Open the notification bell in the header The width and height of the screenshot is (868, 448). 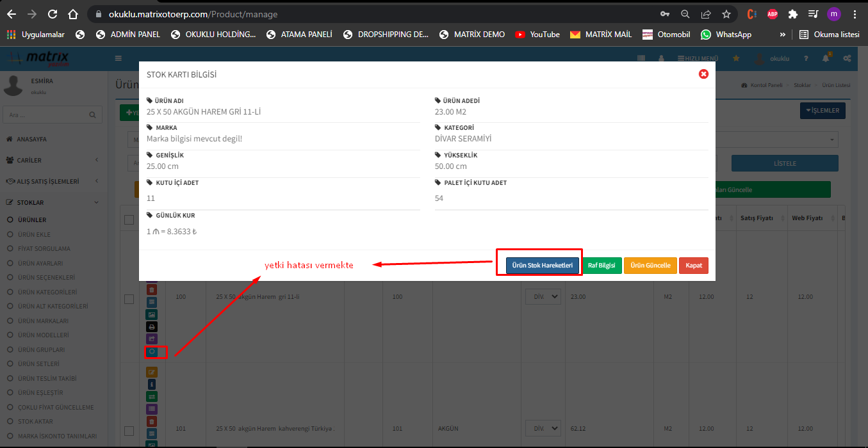pyautogui.click(x=826, y=58)
